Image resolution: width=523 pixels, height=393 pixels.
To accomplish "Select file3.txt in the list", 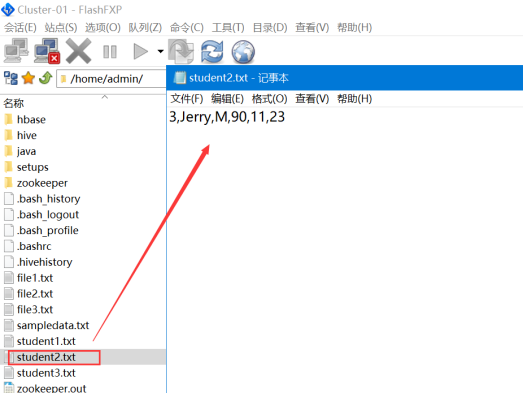I will coord(29,310).
